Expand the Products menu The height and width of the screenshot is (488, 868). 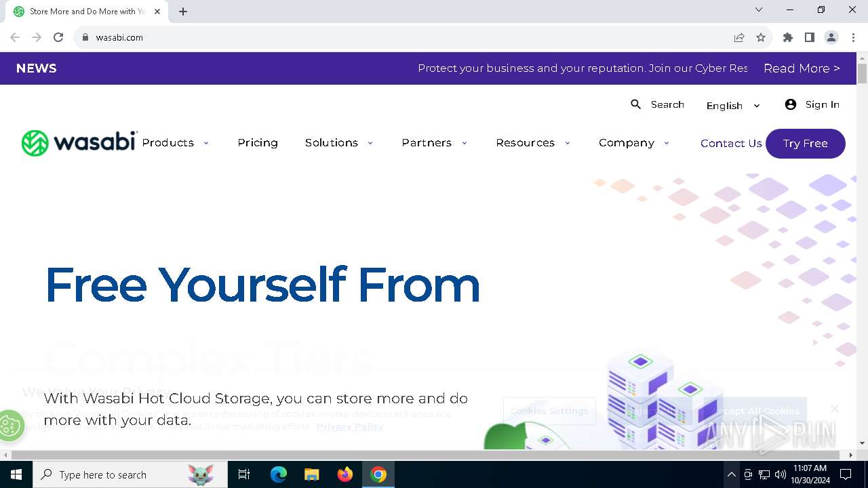tap(175, 143)
